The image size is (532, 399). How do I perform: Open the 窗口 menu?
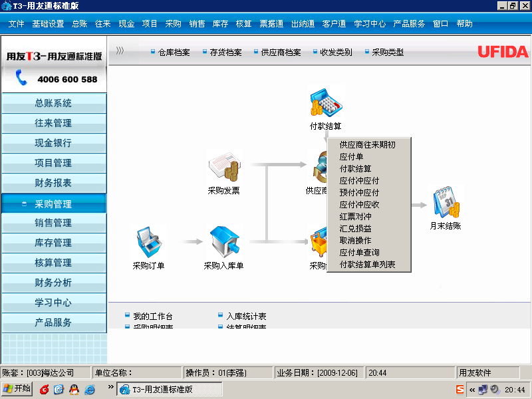tap(440, 24)
